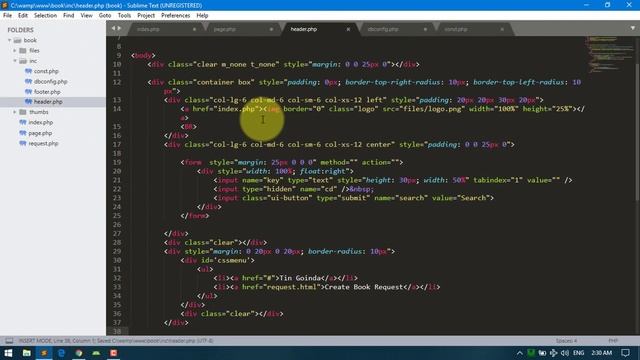Open the Tools menu

124,16
